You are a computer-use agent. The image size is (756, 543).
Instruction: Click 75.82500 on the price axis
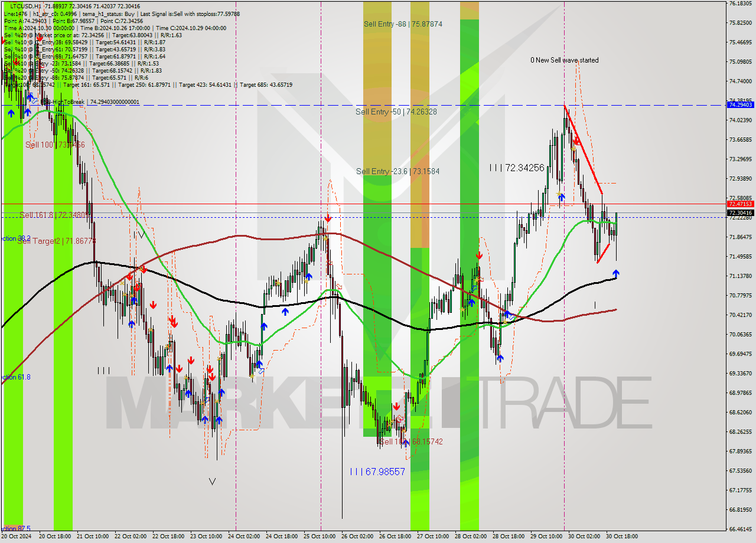pyautogui.click(x=740, y=22)
